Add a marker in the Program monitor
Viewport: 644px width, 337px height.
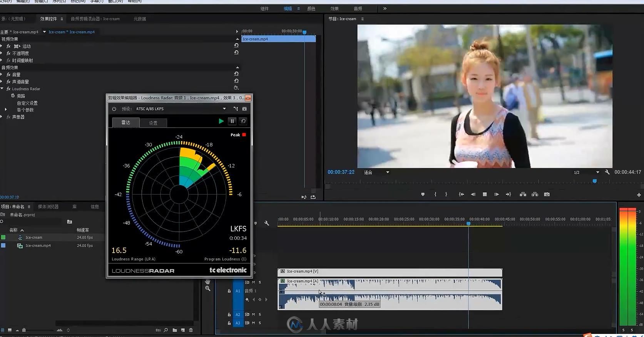[423, 194]
